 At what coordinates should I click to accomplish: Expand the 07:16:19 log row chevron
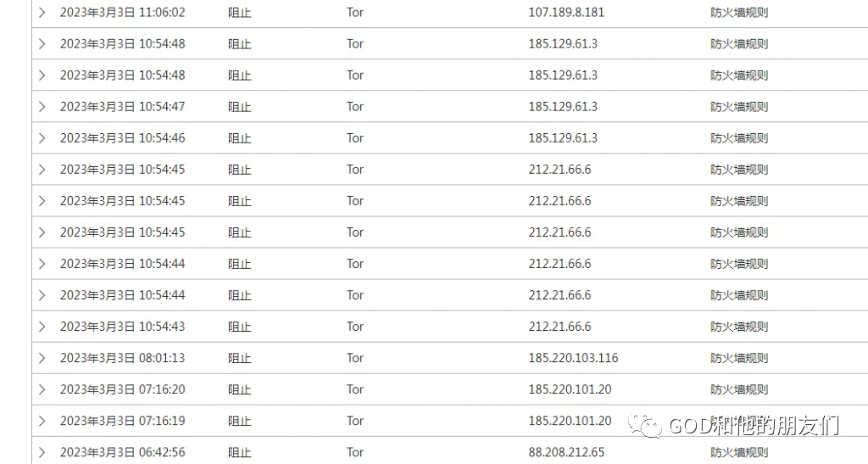[x=42, y=421]
